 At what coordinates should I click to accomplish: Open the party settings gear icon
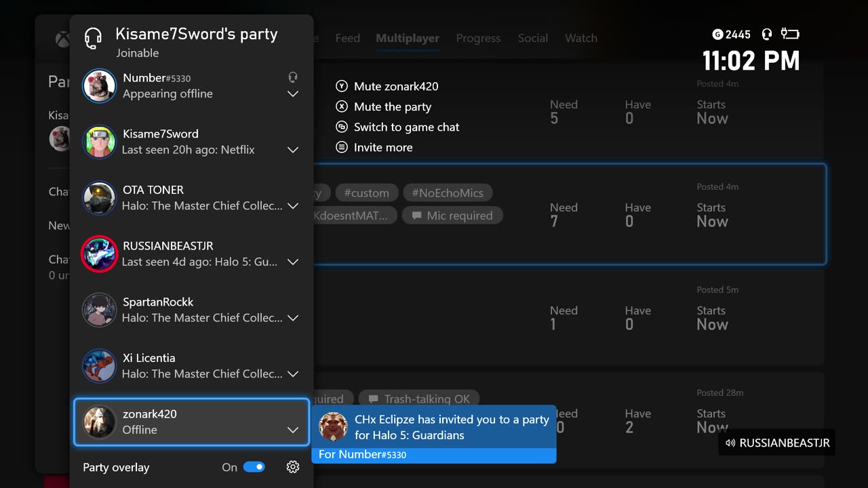pos(293,467)
